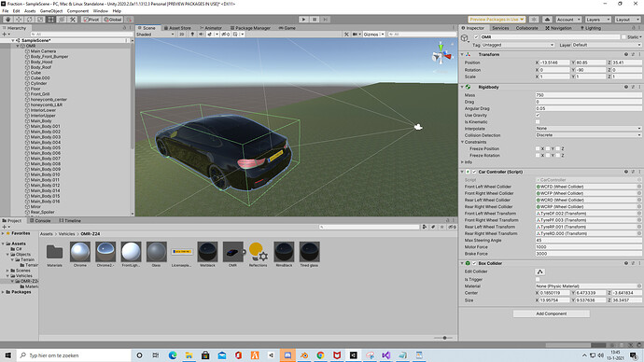Open the Layout dropdown

[627, 20]
